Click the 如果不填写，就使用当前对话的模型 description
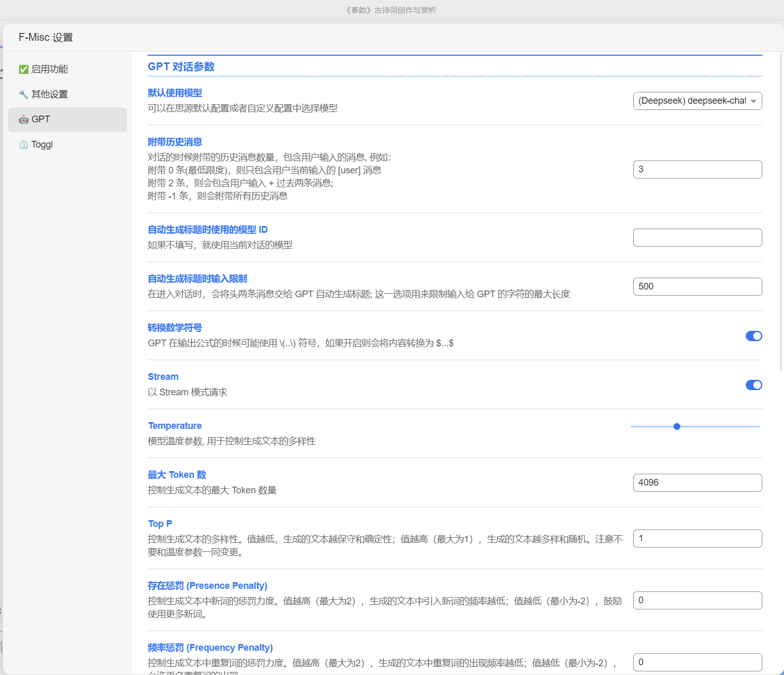Image resolution: width=784 pixels, height=675 pixels. click(220, 245)
